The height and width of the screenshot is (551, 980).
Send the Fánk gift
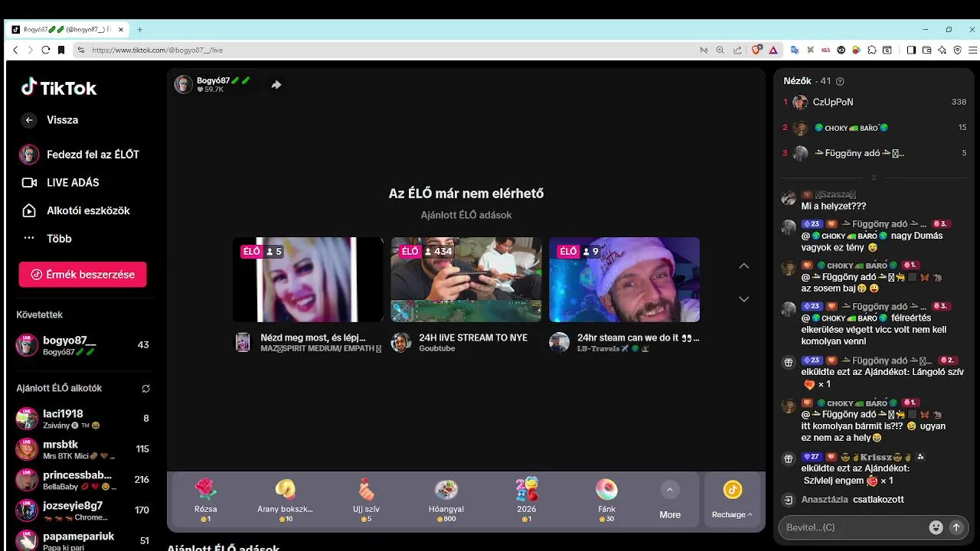(606, 500)
